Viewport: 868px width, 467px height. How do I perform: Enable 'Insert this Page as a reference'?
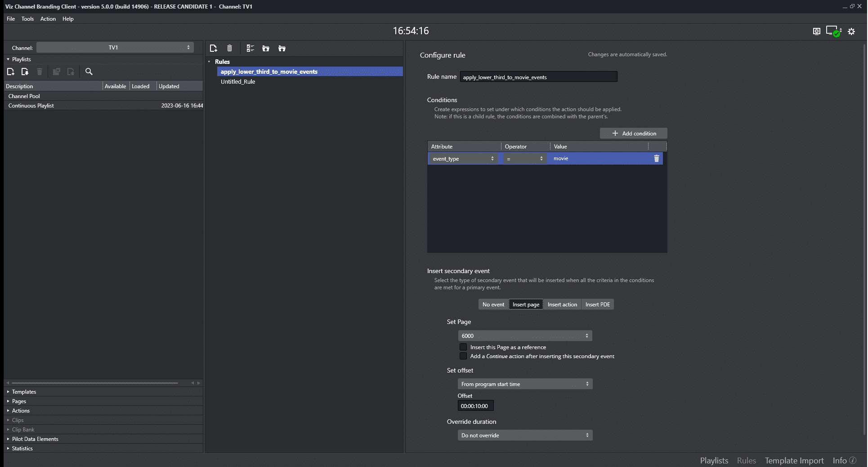point(463,347)
